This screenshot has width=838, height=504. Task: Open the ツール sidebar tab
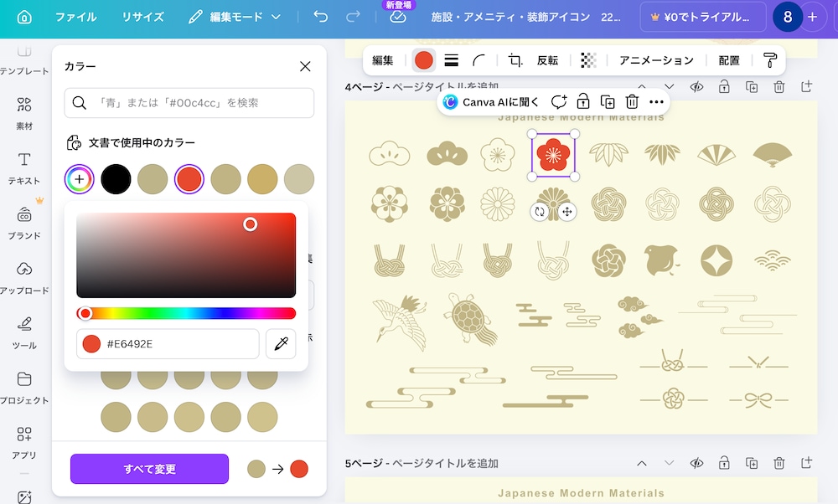coord(24,333)
